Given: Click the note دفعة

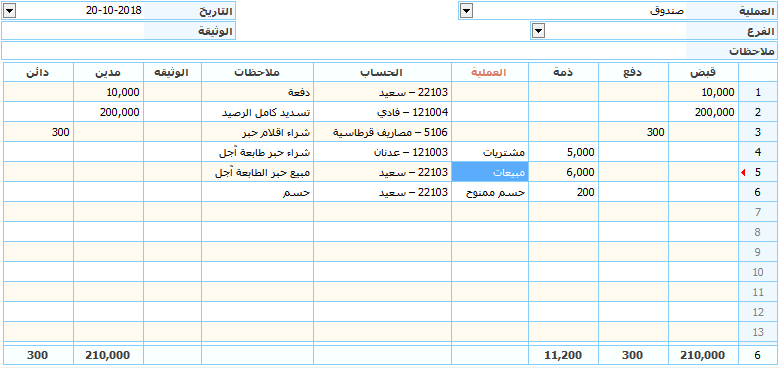Looking at the screenshot, I should tap(258, 92).
